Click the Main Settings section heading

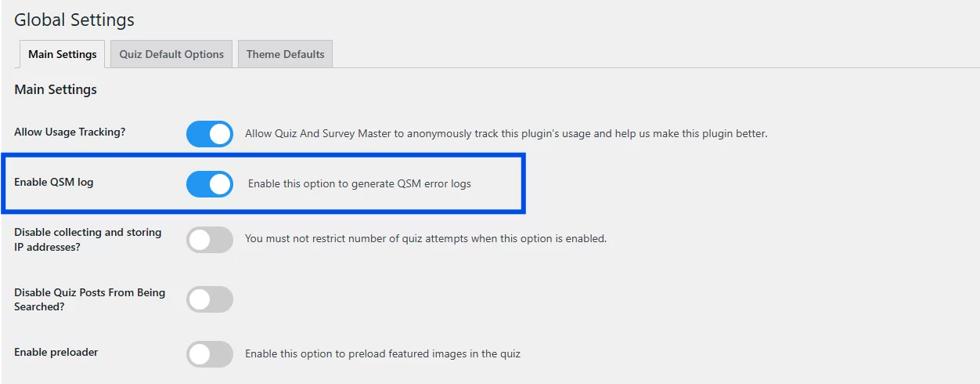56,89
